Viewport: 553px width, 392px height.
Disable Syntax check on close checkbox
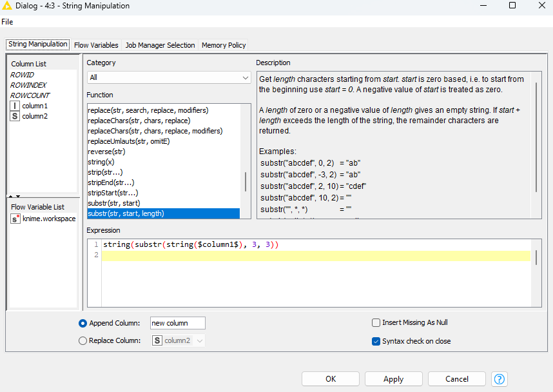pyautogui.click(x=376, y=341)
